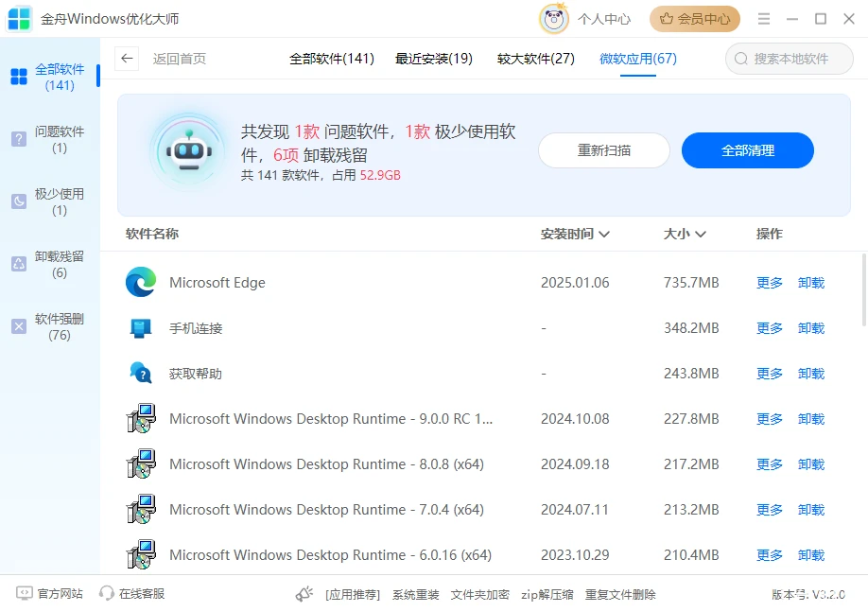Open 重复文件删除 recommendation link
This screenshot has height=612, width=868.
click(x=620, y=594)
